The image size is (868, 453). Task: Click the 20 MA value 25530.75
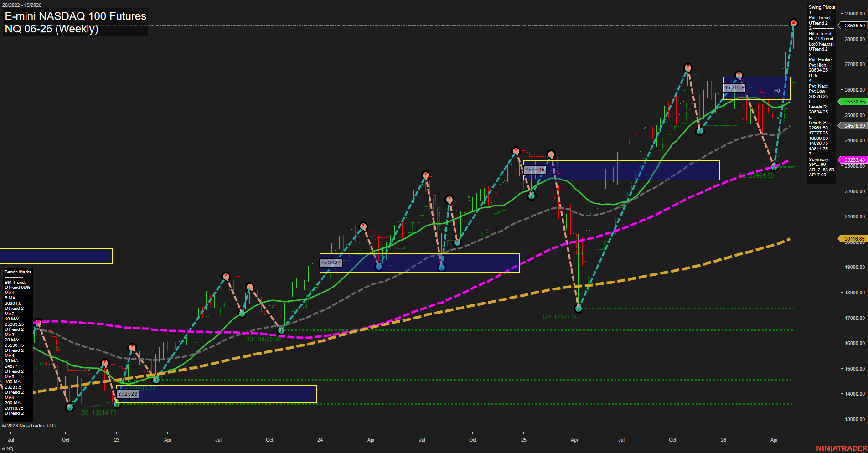click(14, 345)
